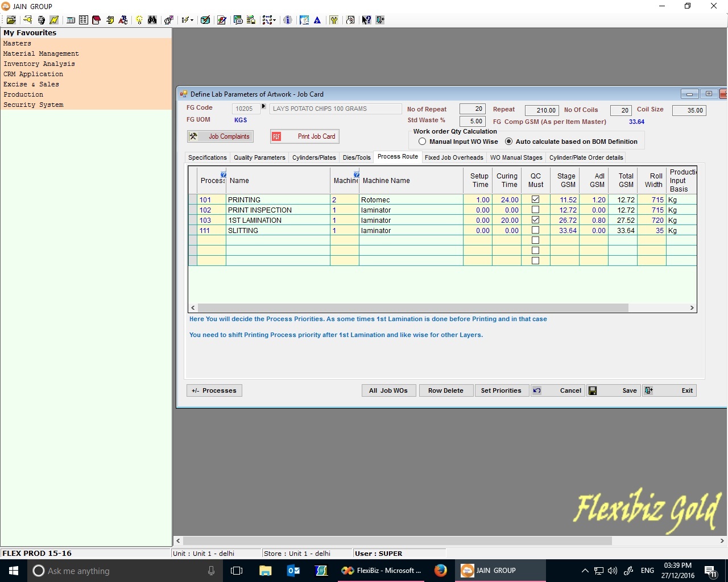Select Manual Input WO Wise option
This screenshot has height=582, width=728.
coord(422,142)
